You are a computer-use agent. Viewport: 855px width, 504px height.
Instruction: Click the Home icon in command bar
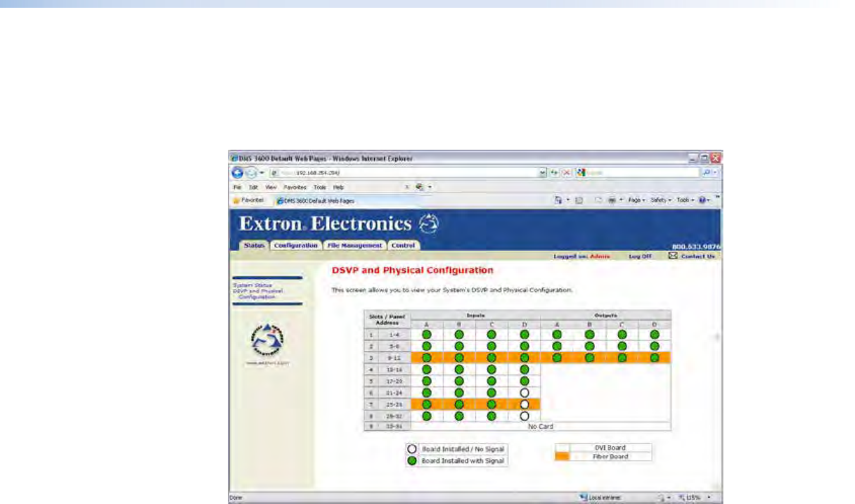pyautogui.click(x=558, y=200)
